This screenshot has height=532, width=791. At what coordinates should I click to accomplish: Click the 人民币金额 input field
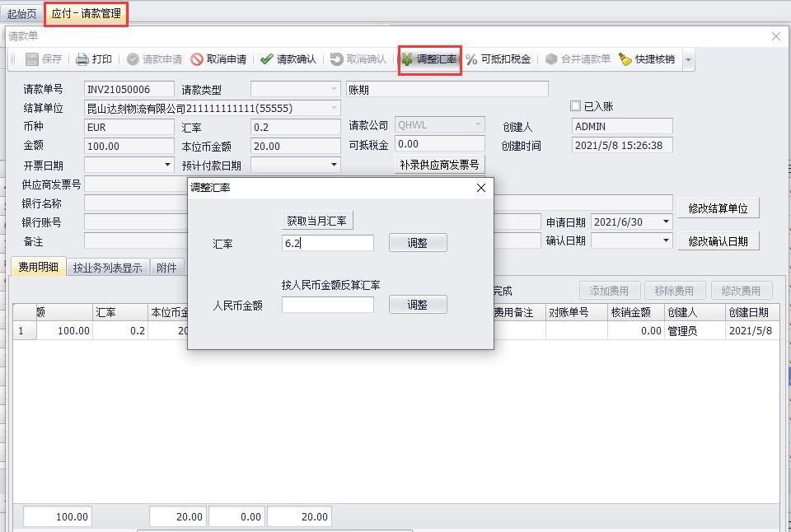[327, 305]
